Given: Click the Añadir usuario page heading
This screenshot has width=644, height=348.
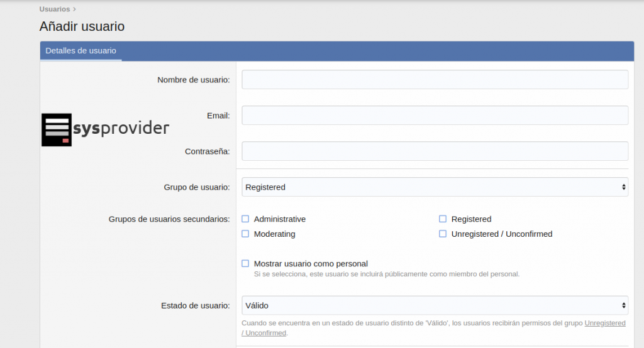Looking at the screenshot, I should coord(82,26).
